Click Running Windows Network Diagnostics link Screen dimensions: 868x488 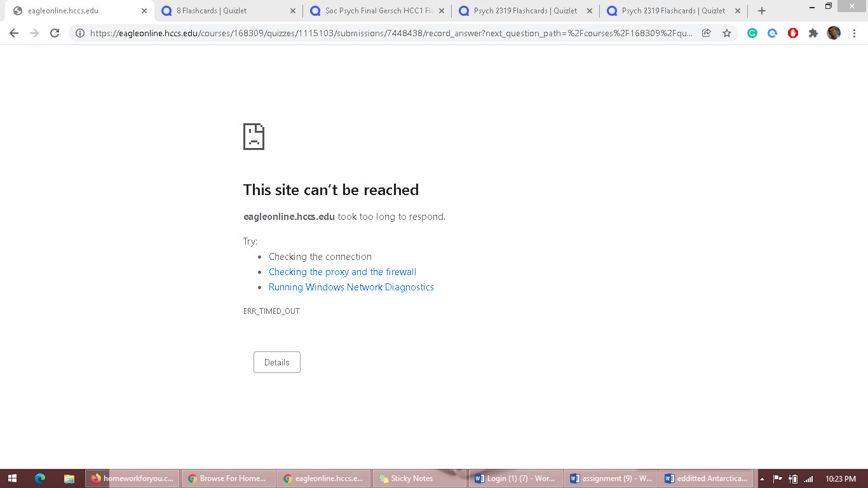pos(351,287)
